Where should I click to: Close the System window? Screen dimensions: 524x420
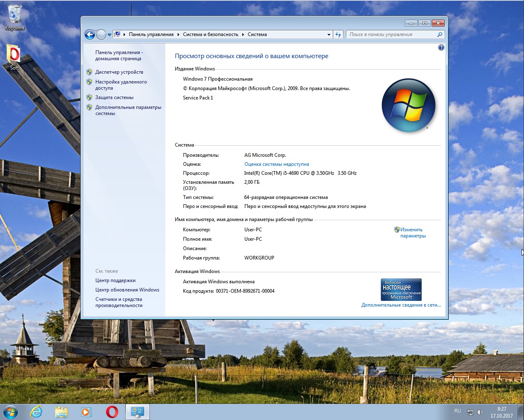pyautogui.click(x=438, y=23)
